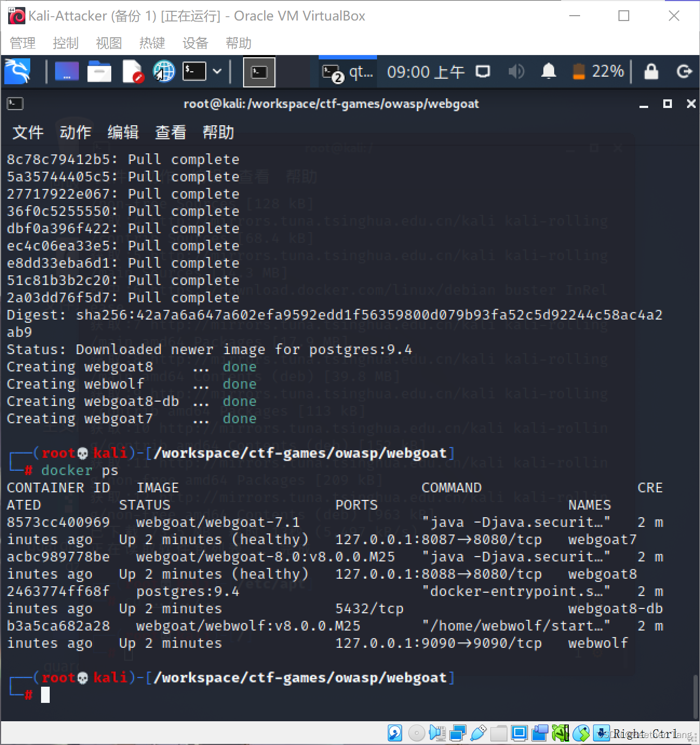Click container ID 2463774ff68f
The image size is (700, 745).
58,591
